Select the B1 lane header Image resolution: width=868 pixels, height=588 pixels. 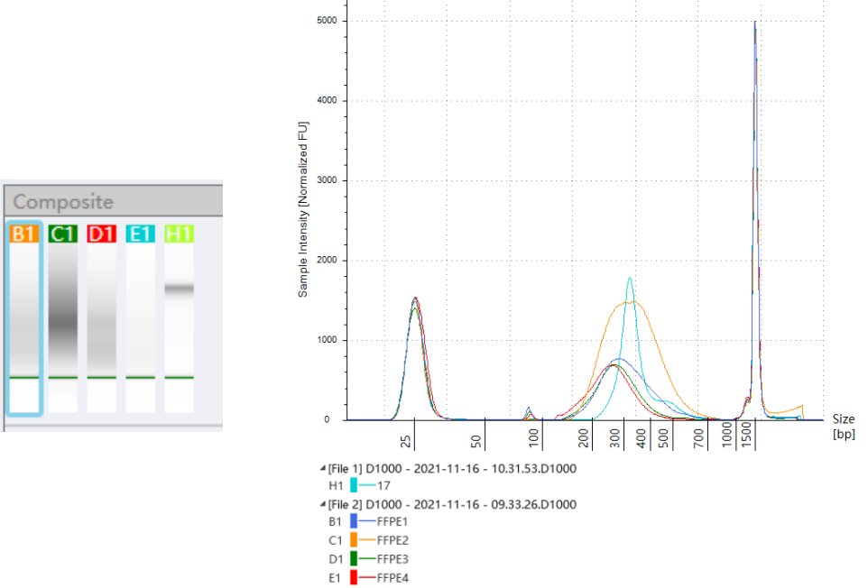pyautogui.click(x=24, y=234)
